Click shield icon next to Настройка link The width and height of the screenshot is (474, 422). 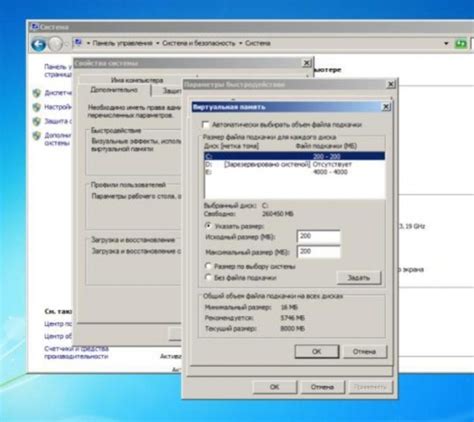37,107
